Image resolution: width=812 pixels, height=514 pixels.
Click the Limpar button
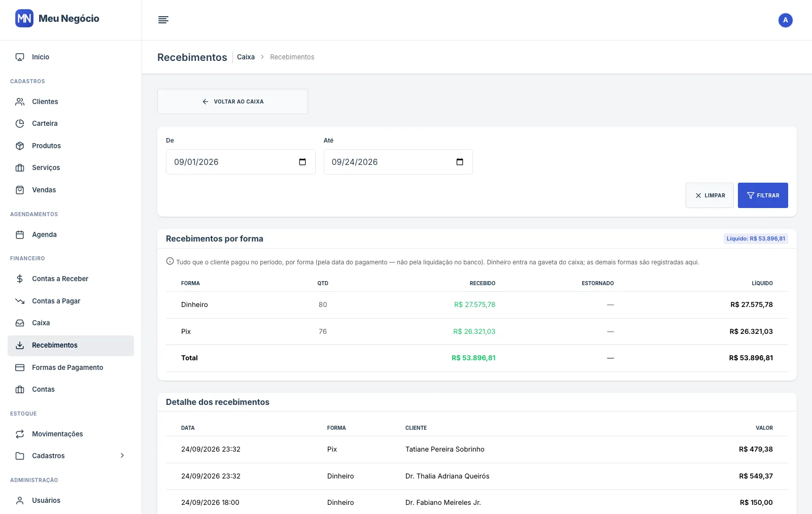[x=709, y=195]
